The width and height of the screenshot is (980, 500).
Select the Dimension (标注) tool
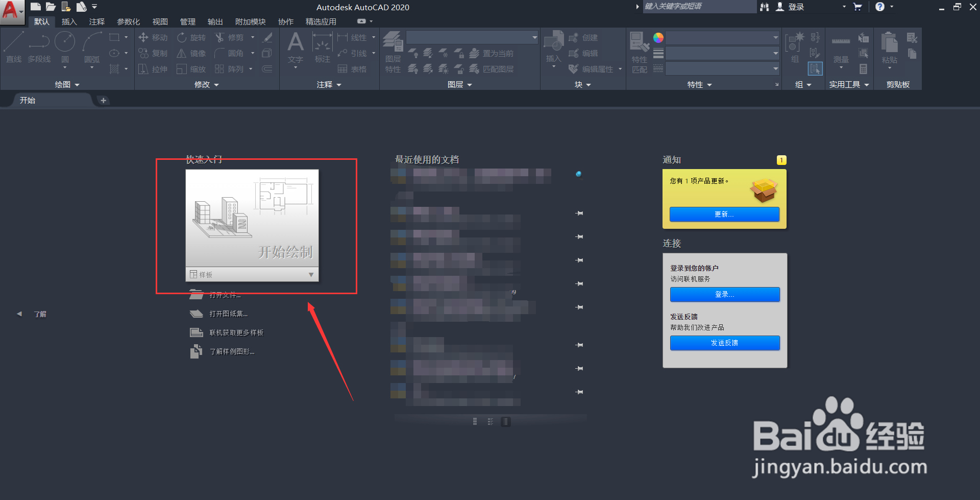pos(323,47)
